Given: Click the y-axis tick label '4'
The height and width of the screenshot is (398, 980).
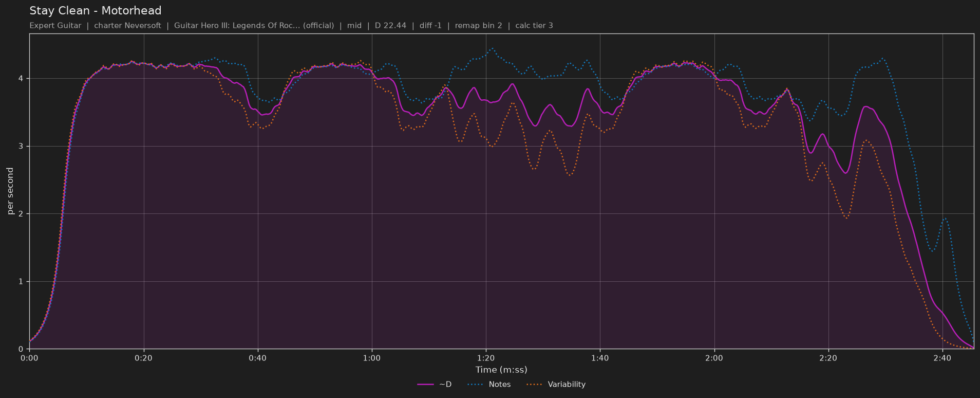Looking at the screenshot, I should coord(22,79).
